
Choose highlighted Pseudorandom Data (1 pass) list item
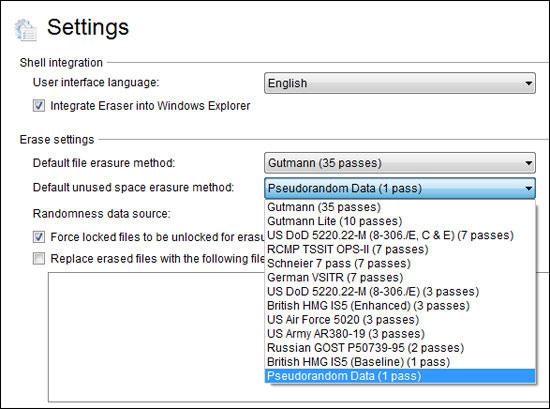click(x=400, y=376)
